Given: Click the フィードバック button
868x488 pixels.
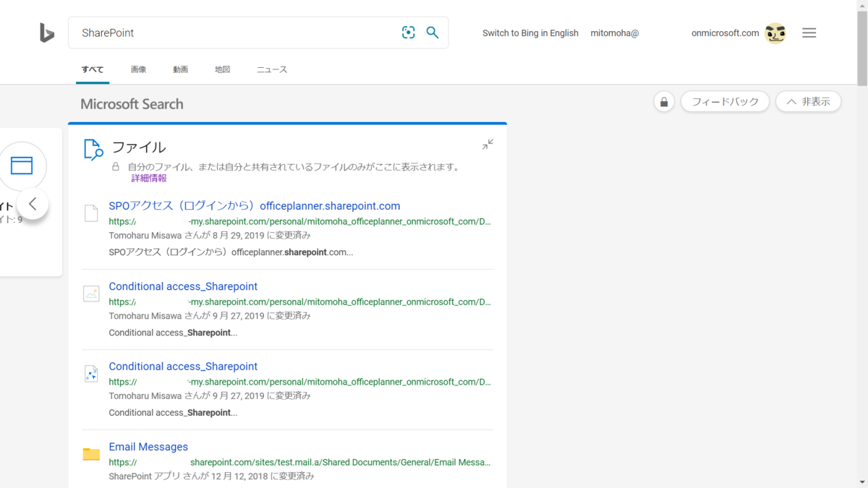Looking at the screenshot, I should click(x=726, y=102).
